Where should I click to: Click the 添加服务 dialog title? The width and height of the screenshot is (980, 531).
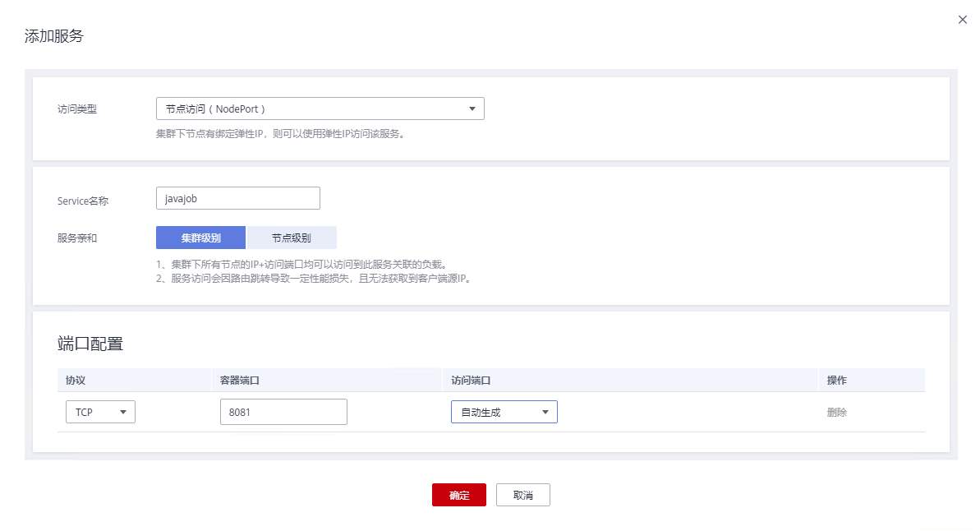click(x=53, y=35)
